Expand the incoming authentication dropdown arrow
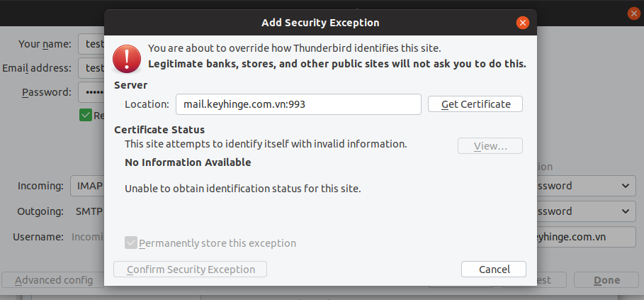Image resolution: width=644 pixels, height=300 pixels. (x=626, y=186)
